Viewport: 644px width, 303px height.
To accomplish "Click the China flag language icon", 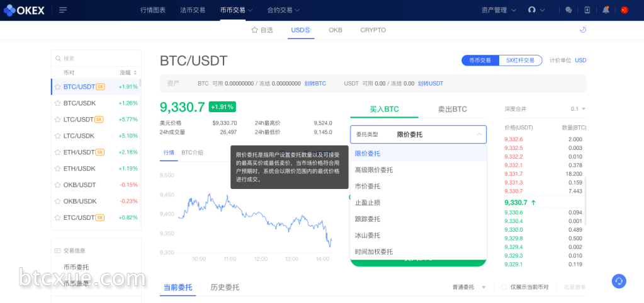I will [624, 10].
